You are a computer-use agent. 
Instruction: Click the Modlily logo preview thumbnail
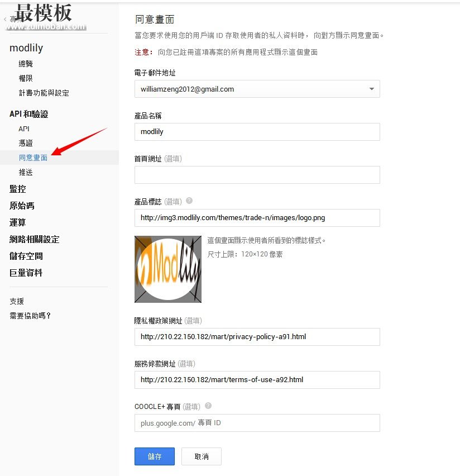pyautogui.click(x=168, y=269)
